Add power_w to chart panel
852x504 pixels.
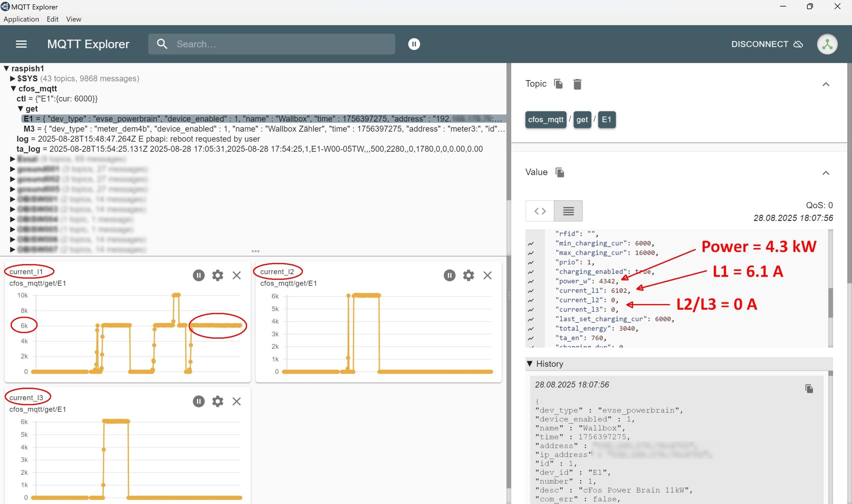pos(531,281)
